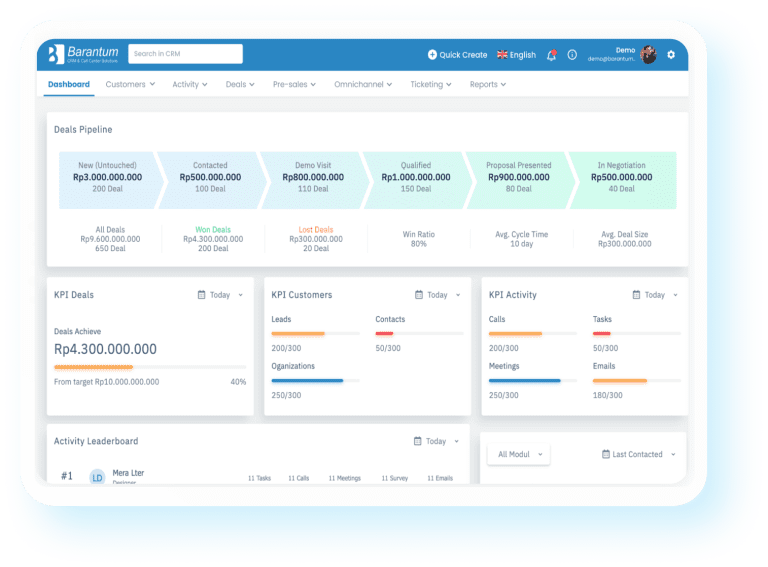The image size is (768, 567).
Task: Open the info circle icon
Action: pyautogui.click(x=572, y=55)
